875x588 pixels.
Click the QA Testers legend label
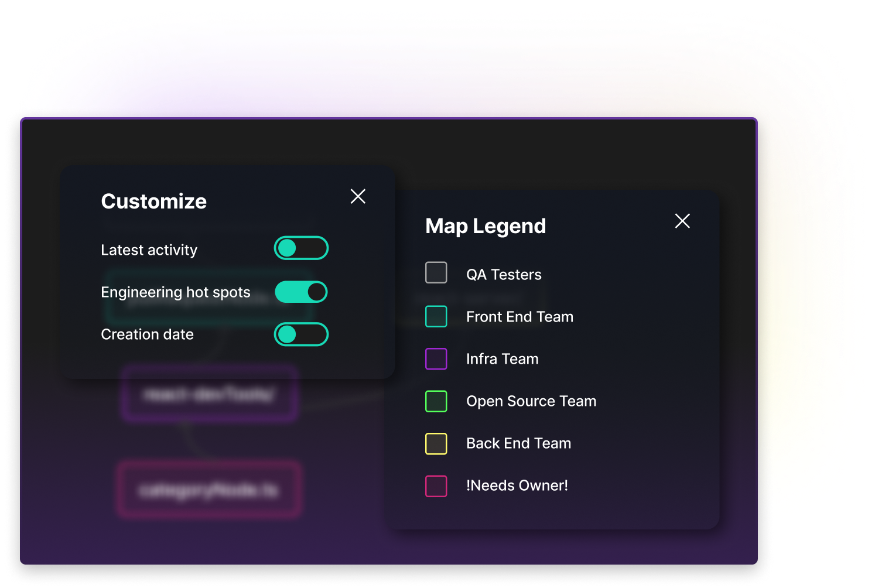click(x=504, y=274)
